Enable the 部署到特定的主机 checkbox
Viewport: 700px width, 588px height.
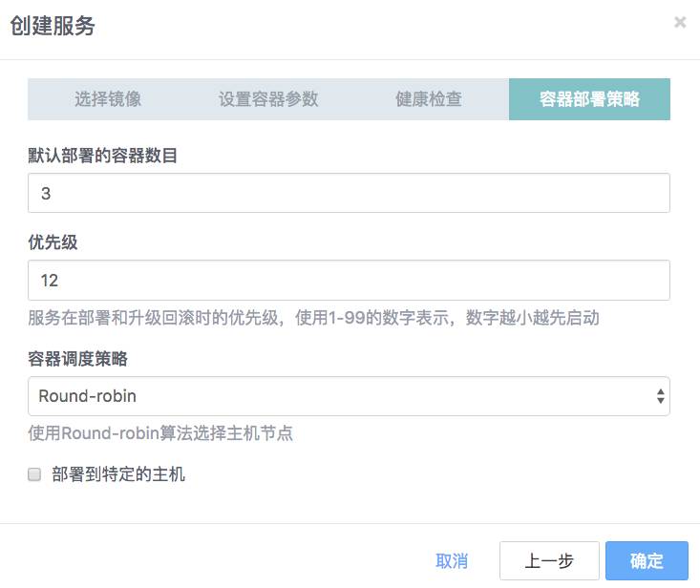click(34, 474)
